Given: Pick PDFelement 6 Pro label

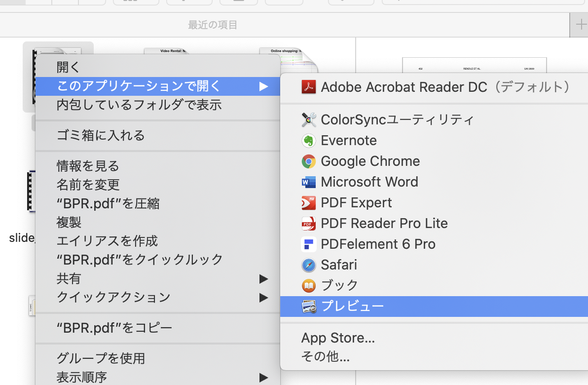Looking at the screenshot, I should tap(378, 244).
